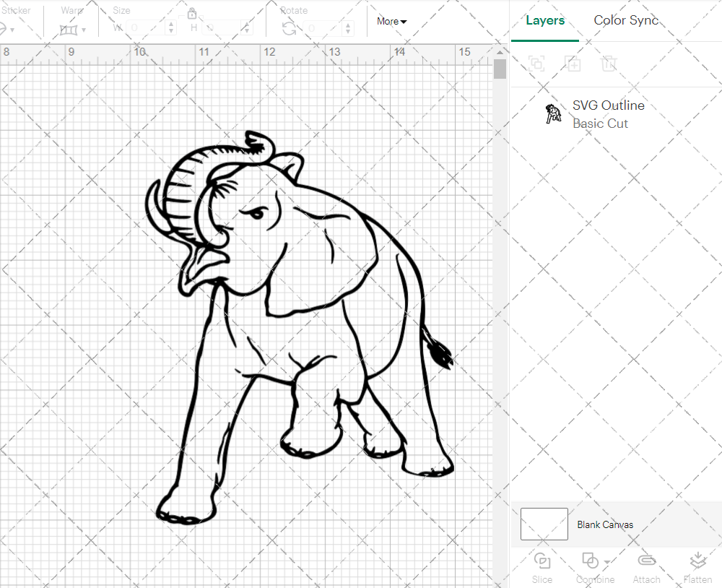Image resolution: width=722 pixels, height=588 pixels.
Task: Select the Layers tab
Action: click(x=545, y=20)
